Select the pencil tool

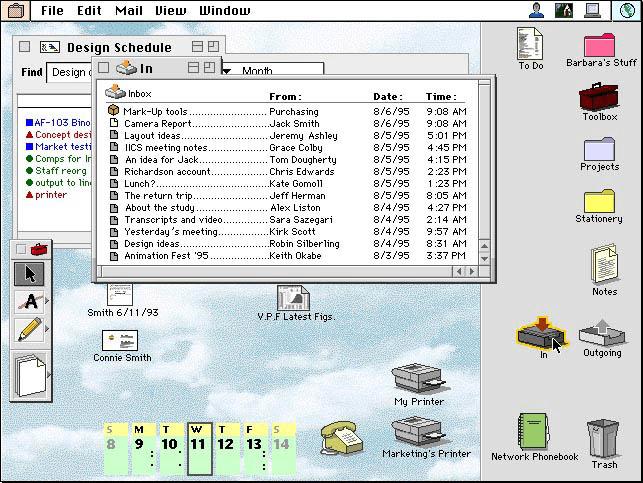click(30, 330)
